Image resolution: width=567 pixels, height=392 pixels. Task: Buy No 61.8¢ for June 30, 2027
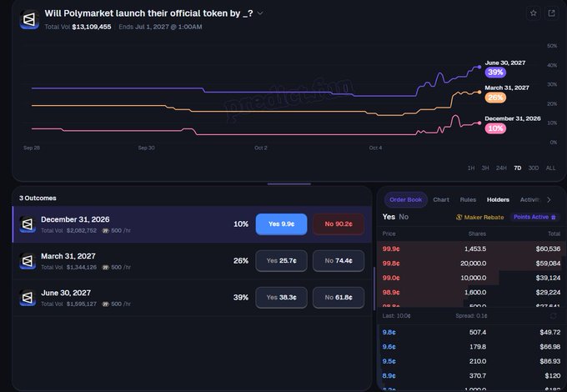pos(339,298)
